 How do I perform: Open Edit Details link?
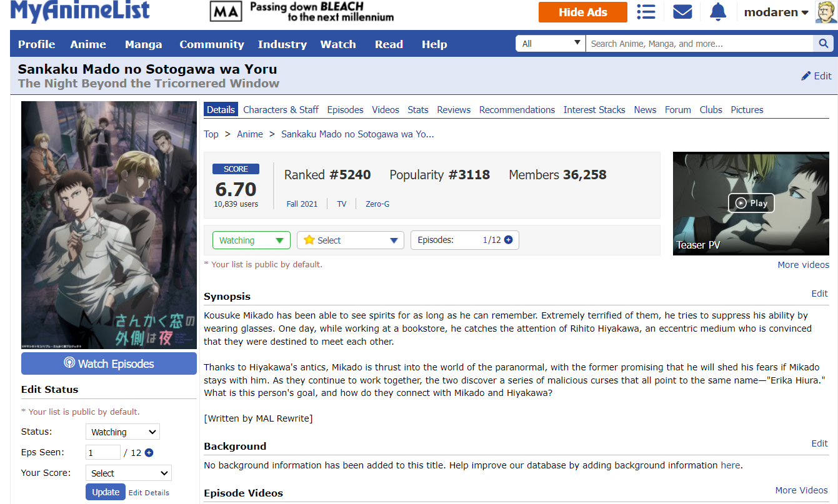(149, 492)
